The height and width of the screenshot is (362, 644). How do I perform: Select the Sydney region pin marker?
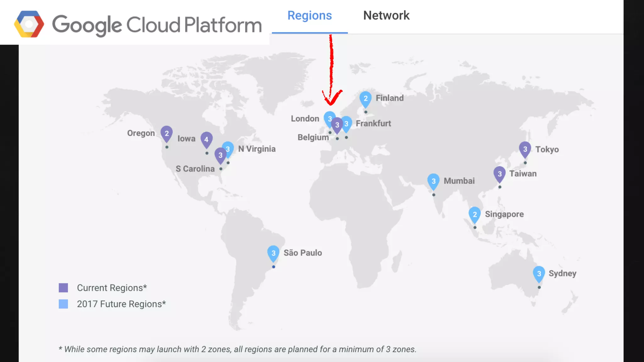coord(539,273)
